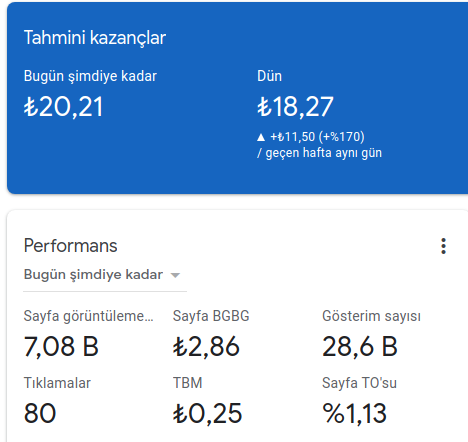The image size is (468, 442).
Task: Click the +₺11,50 (+%170) change text
Action: coord(317,137)
